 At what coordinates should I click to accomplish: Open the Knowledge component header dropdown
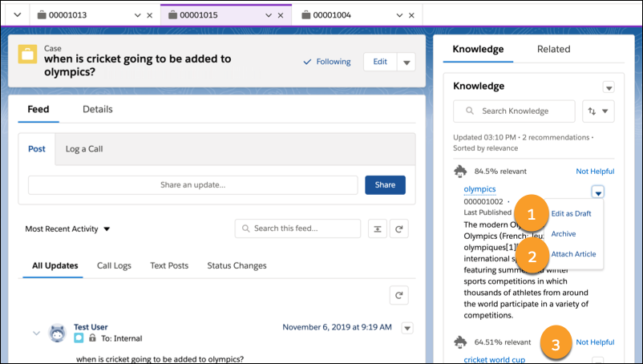[609, 87]
